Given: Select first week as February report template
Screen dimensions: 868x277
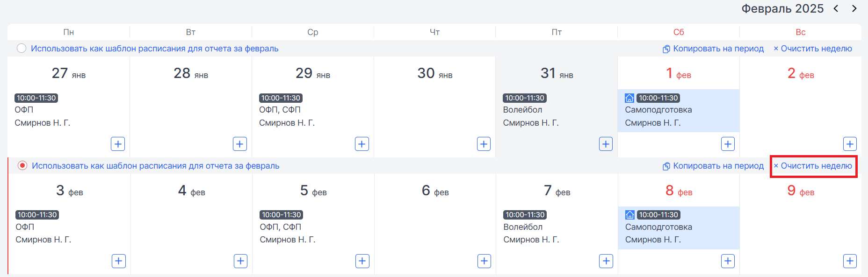Looking at the screenshot, I should pyautogui.click(x=22, y=49).
